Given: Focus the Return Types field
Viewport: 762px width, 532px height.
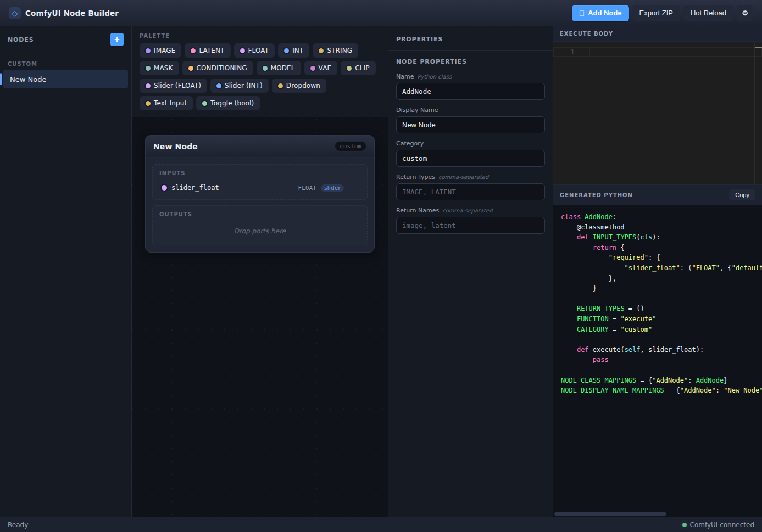Looking at the screenshot, I should 470,192.
